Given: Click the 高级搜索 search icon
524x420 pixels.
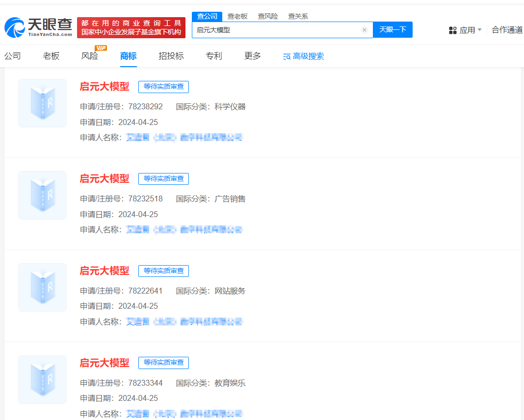Looking at the screenshot, I should point(287,57).
